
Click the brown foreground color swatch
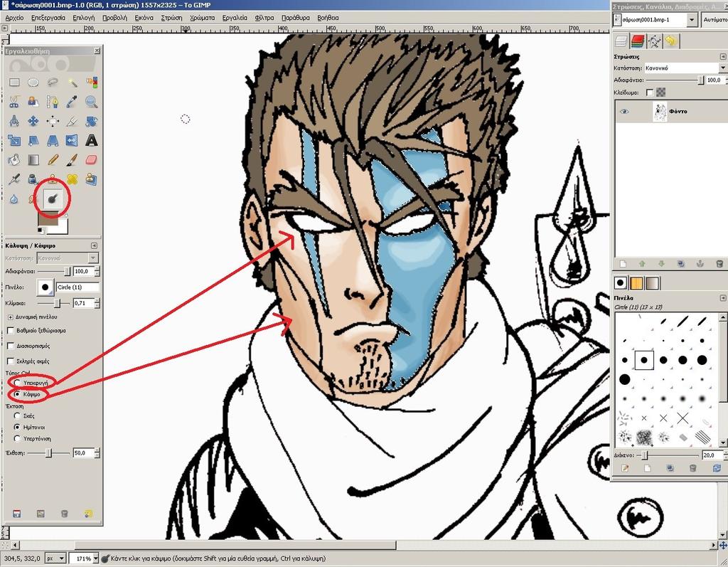click(48, 221)
